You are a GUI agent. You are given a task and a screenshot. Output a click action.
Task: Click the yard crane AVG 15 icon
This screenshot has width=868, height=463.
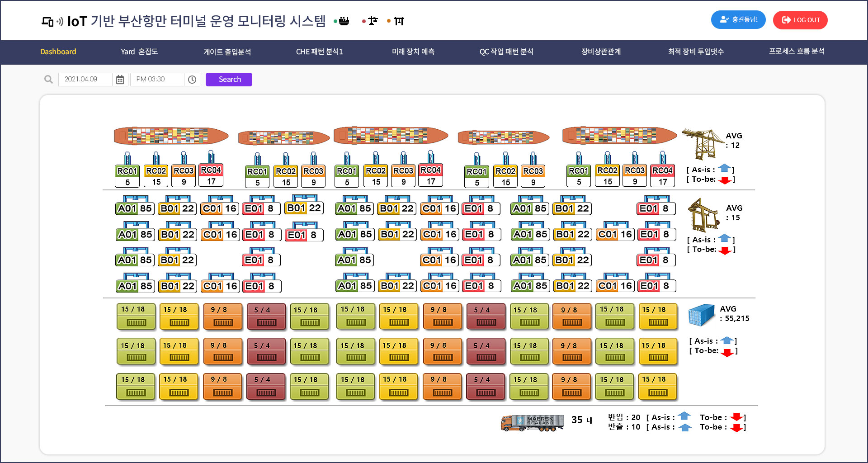[703, 215]
